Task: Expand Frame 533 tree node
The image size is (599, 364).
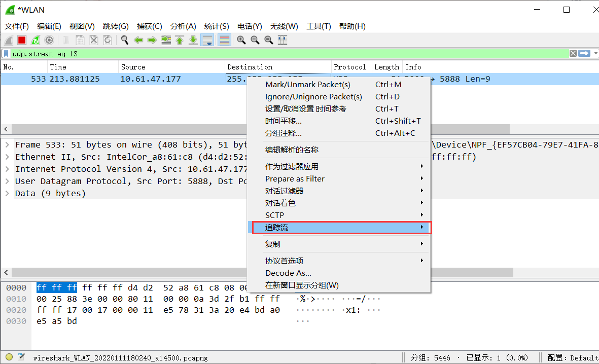Action: 7,145
